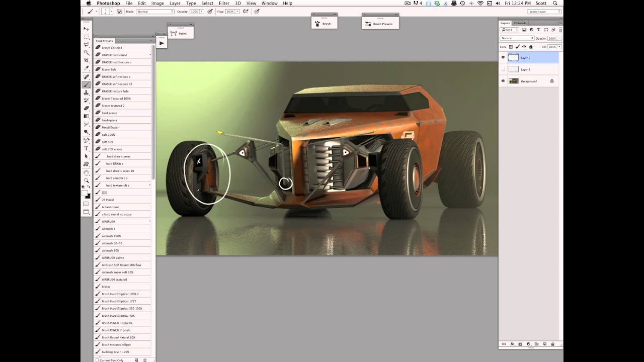Hide the Background layer eye icon
Image resolution: width=644 pixels, height=362 pixels.
(x=503, y=81)
